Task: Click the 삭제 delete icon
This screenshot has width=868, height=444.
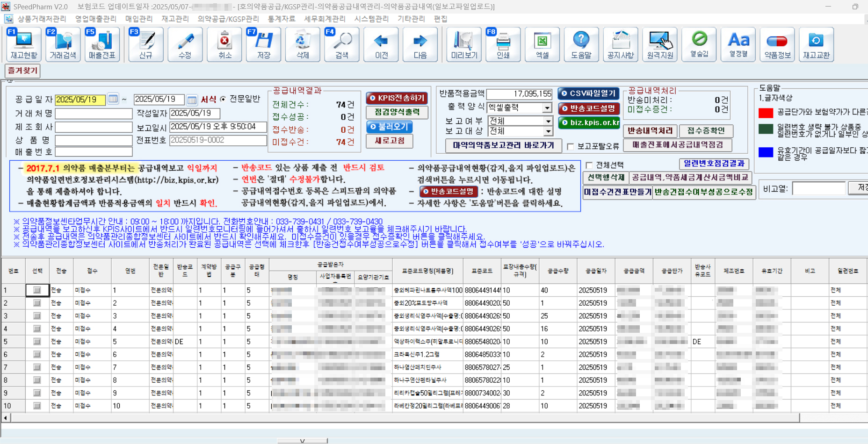Action: coord(303,44)
